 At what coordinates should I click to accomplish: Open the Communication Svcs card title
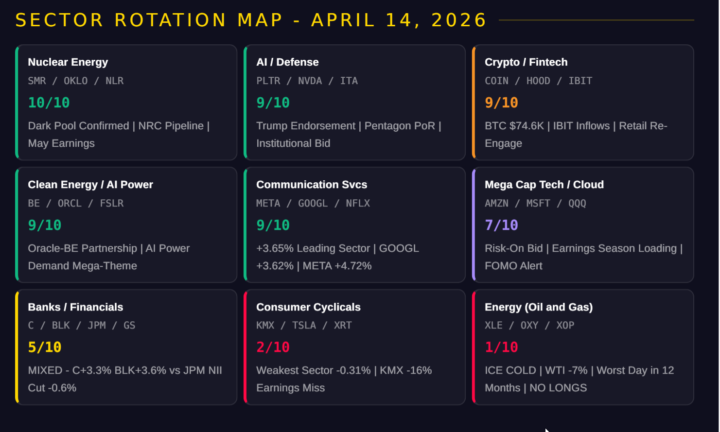click(x=311, y=185)
